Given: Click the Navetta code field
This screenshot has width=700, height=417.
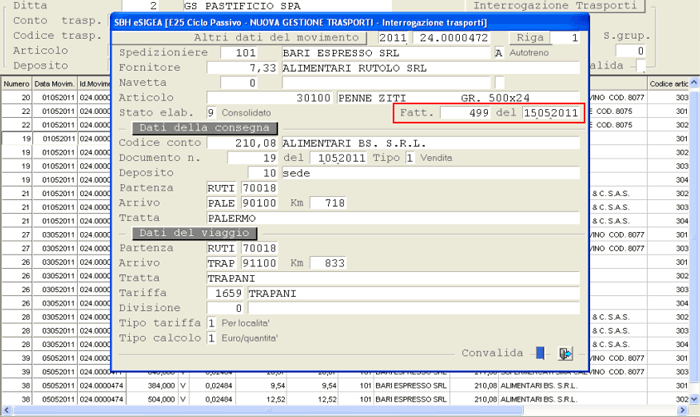Looking at the screenshot, I should click(238, 82).
